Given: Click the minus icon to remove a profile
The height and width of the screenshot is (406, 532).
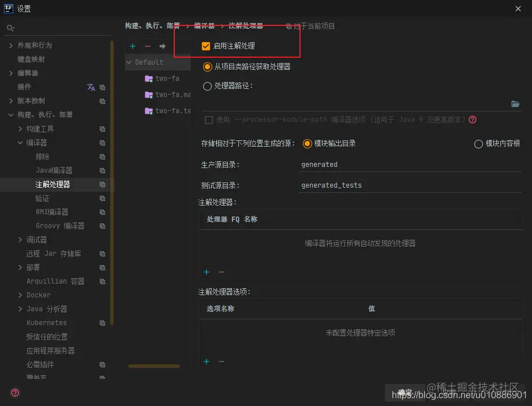Looking at the screenshot, I should [147, 46].
